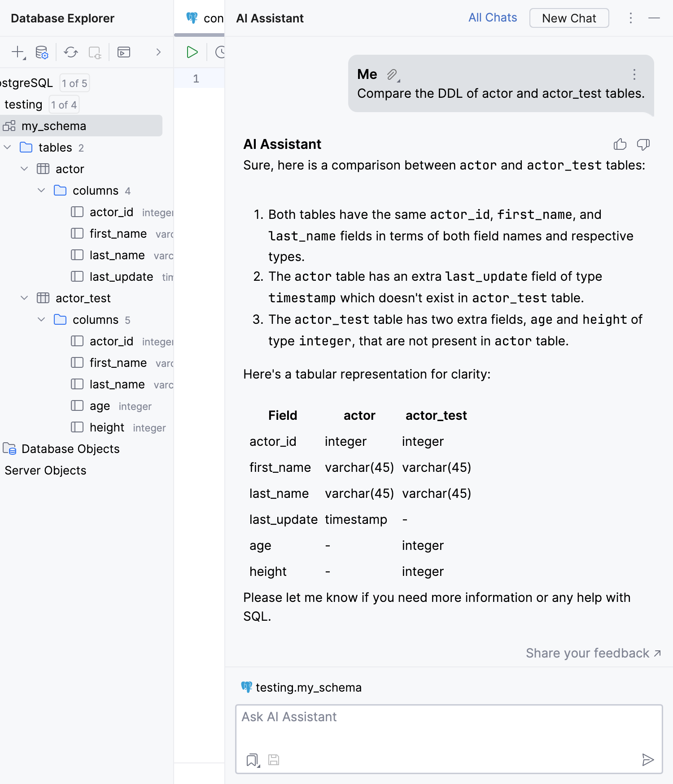Edit the attachment icon next to Me
The width and height of the screenshot is (673, 784).
[x=392, y=74]
